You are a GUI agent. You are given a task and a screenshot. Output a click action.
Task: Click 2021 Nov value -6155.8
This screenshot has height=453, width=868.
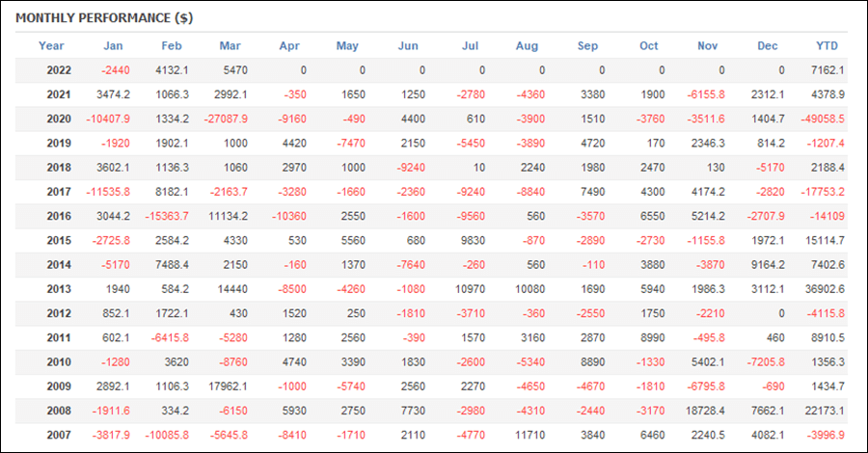[706, 94]
